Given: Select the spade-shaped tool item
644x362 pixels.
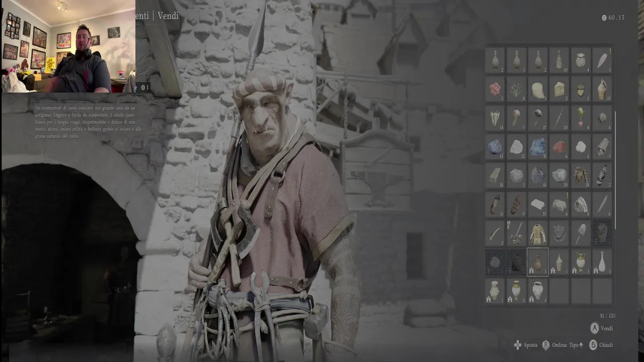Looking at the screenshot, I should pyautogui.click(x=581, y=233).
